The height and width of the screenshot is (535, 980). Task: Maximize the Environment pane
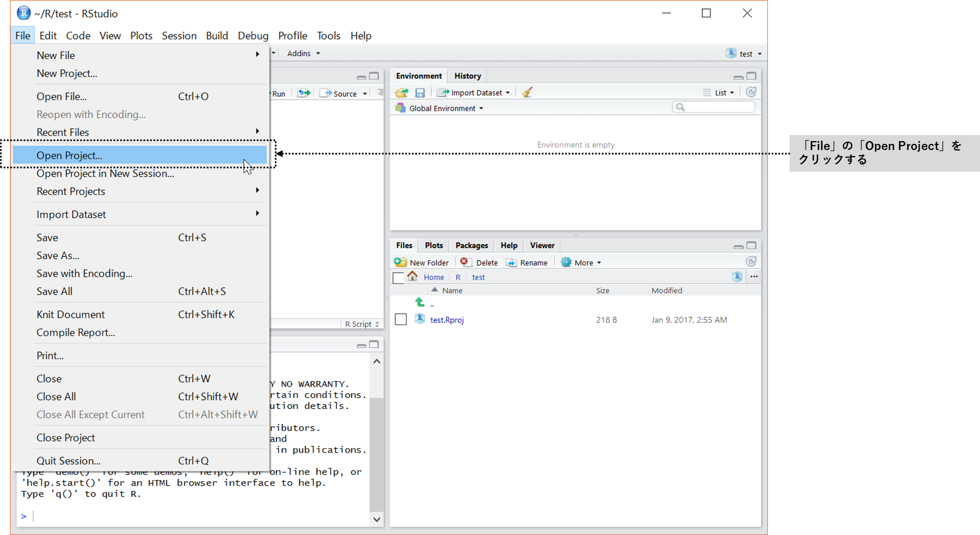click(x=751, y=76)
